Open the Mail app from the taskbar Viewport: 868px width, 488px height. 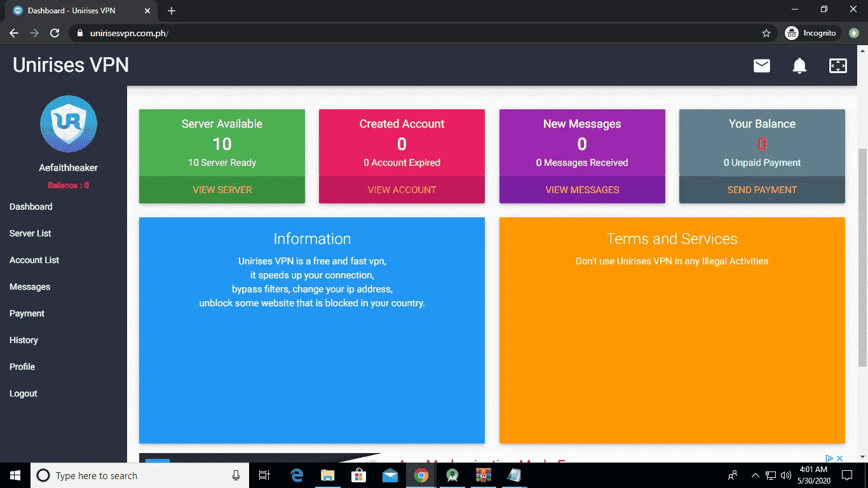pyautogui.click(x=390, y=475)
